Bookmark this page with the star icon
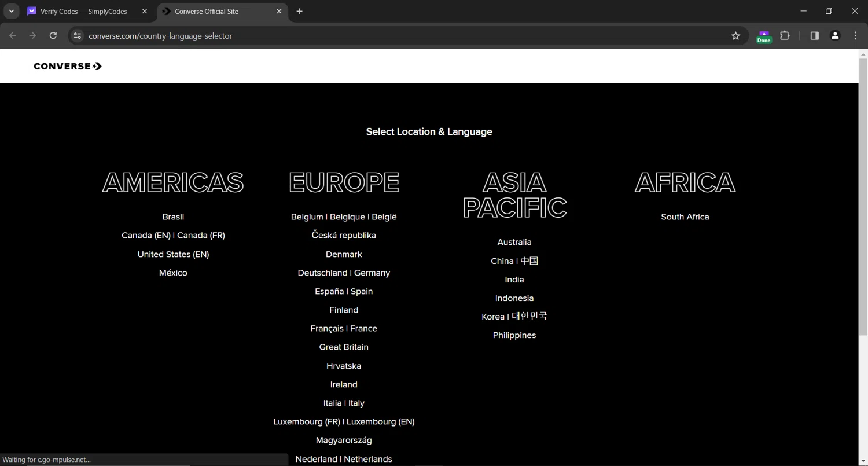 pos(735,36)
